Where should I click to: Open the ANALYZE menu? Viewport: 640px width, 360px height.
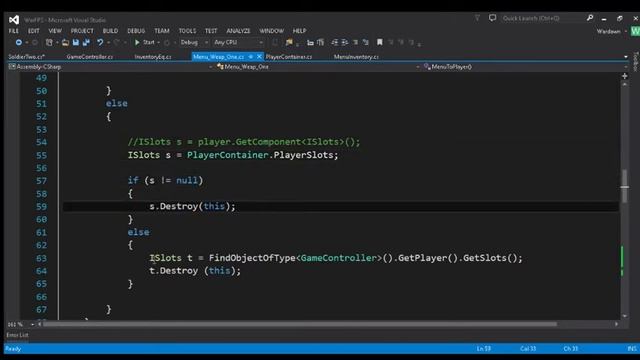[238, 31]
